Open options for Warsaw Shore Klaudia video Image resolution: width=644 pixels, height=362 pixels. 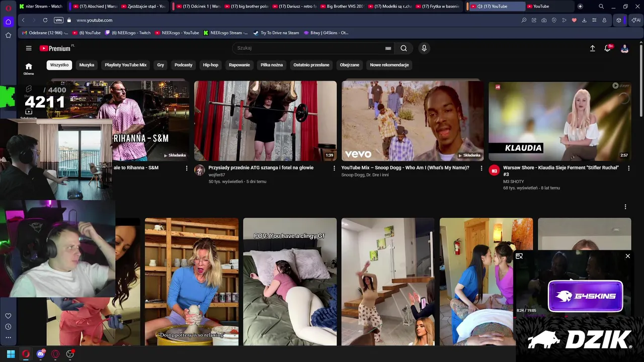point(628,168)
